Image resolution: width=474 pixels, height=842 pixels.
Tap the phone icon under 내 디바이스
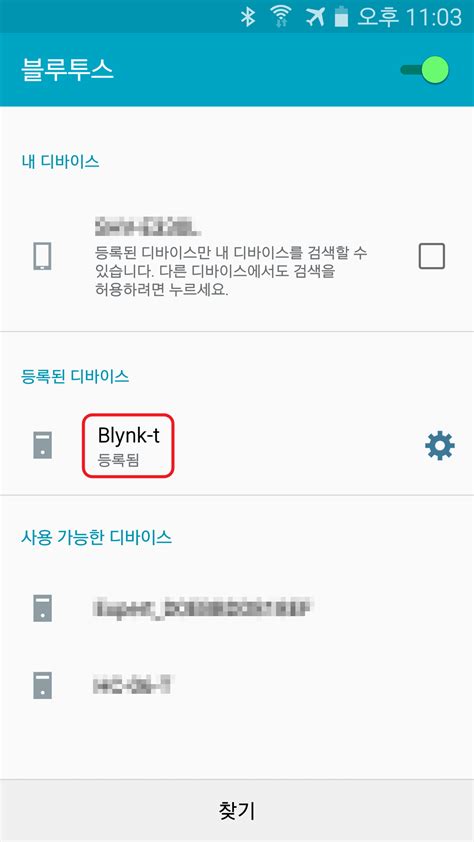point(42,256)
